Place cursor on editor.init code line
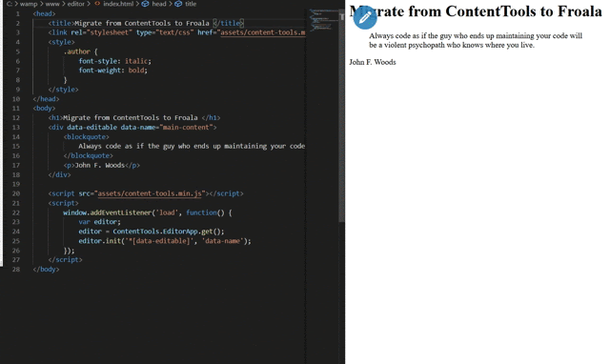 tap(165, 241)
